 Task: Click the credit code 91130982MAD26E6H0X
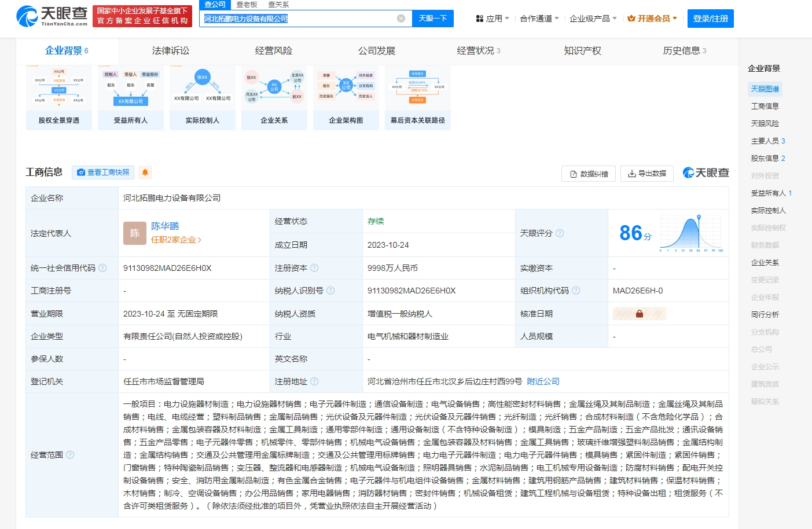point(167,268)
